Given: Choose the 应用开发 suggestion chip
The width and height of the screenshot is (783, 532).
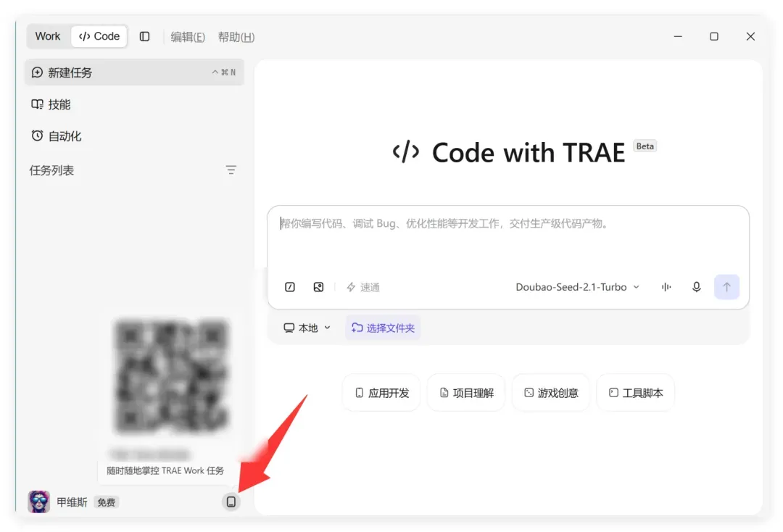Looking at the screenshot, I should point(381,393).
